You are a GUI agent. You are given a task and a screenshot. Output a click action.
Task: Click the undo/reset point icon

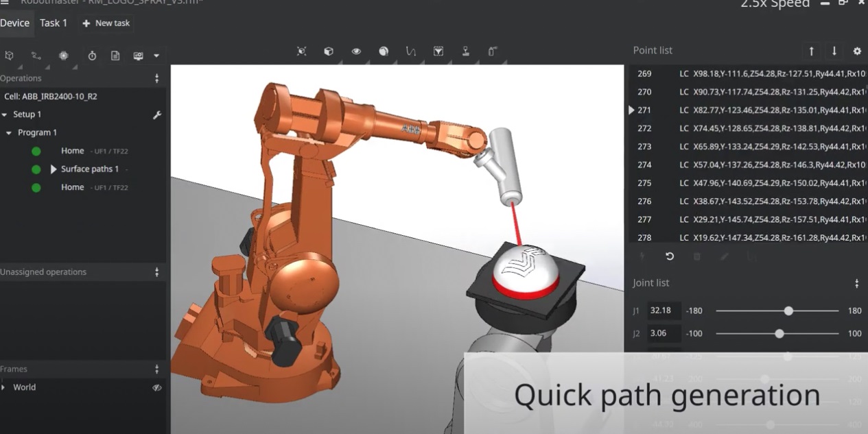(670, 256)
